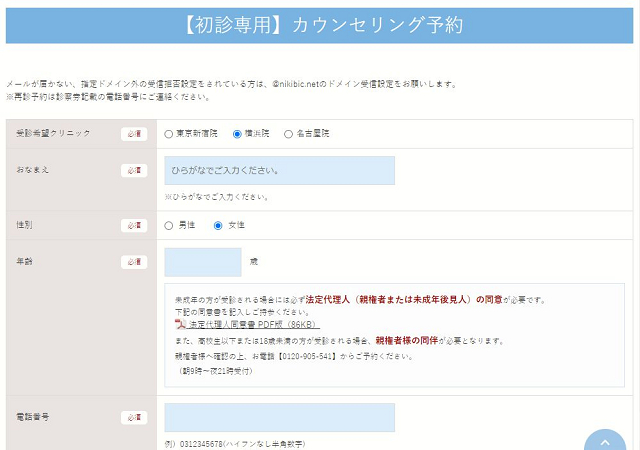Focus the 年齢 age input box
This screenshot has height=450, width=640.
(x=203, y=262)
